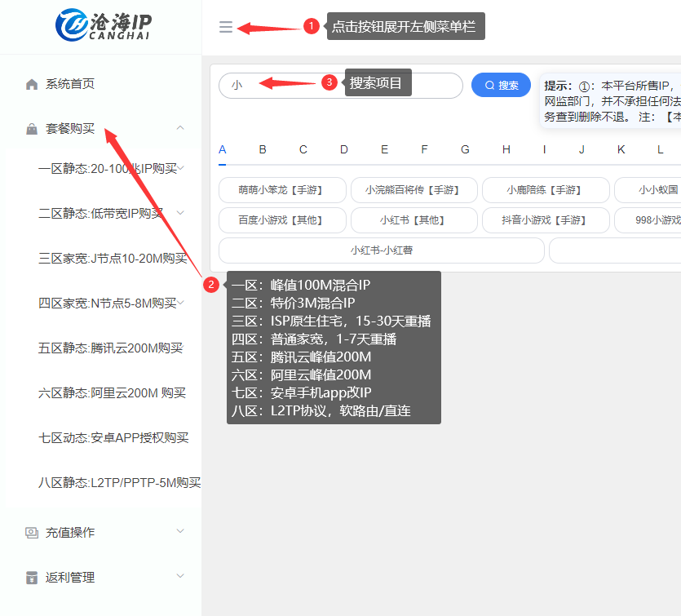Open 五区静态:腾讯云200M购买 menu item
The image size is (681, 616).
click(110, 348)
